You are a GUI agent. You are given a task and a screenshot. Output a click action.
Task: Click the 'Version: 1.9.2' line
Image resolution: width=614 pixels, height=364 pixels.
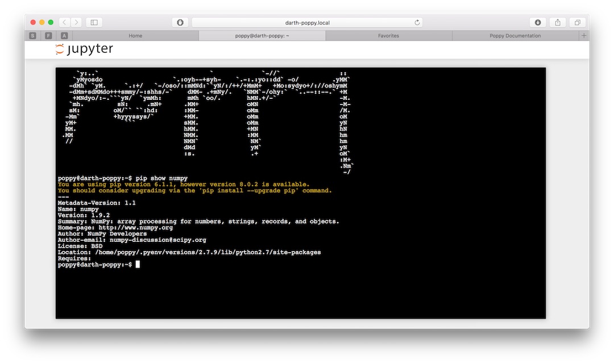[84, 215]
